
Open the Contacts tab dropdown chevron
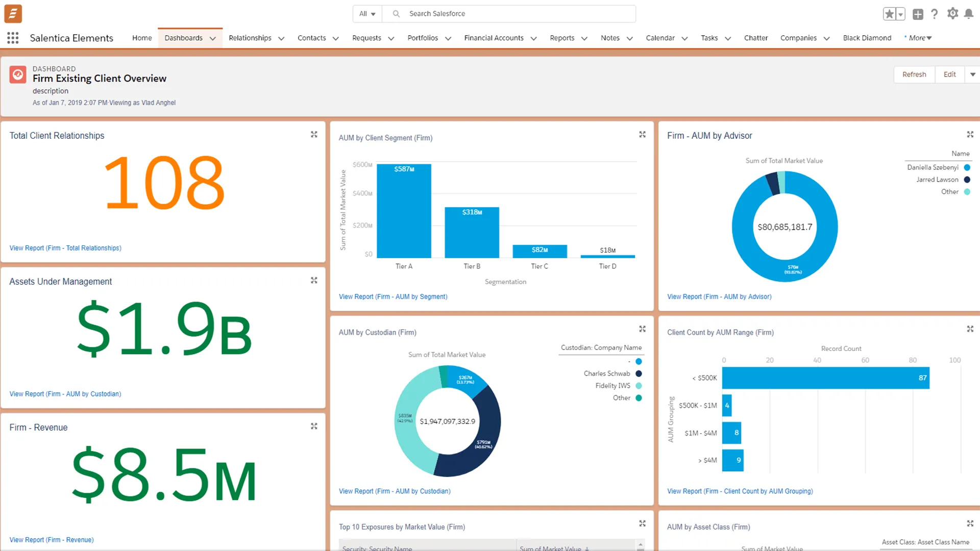click(x=336, y=38)
